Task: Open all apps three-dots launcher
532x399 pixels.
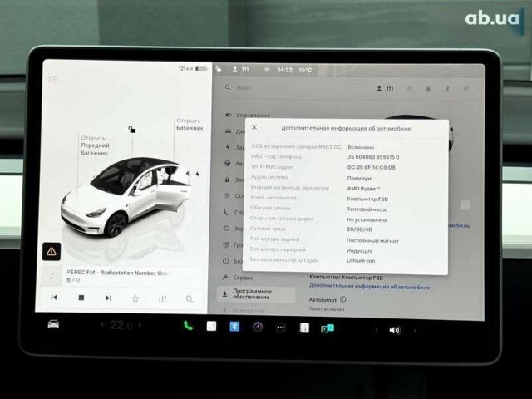Action: point(281,328)
